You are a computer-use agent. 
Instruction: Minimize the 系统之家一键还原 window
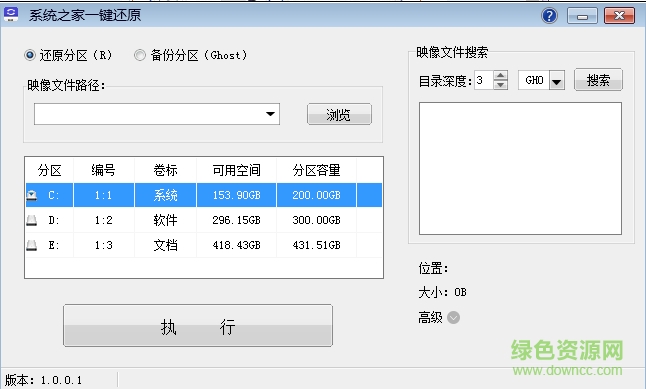(582, 16)
